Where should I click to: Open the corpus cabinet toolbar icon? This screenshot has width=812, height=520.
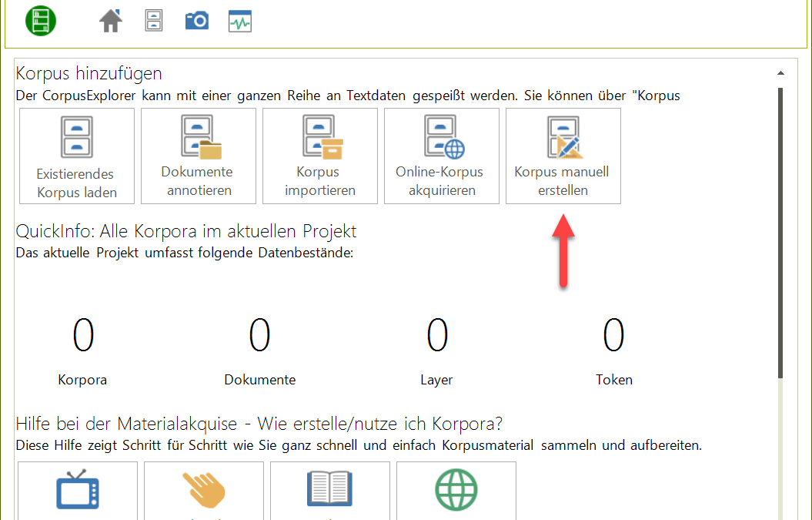pos(154,21)
